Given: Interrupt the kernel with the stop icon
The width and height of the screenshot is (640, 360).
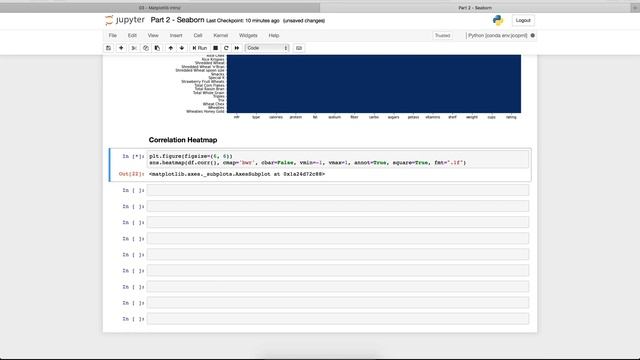Looking at the screenshot, I should [x=216, y=48].
